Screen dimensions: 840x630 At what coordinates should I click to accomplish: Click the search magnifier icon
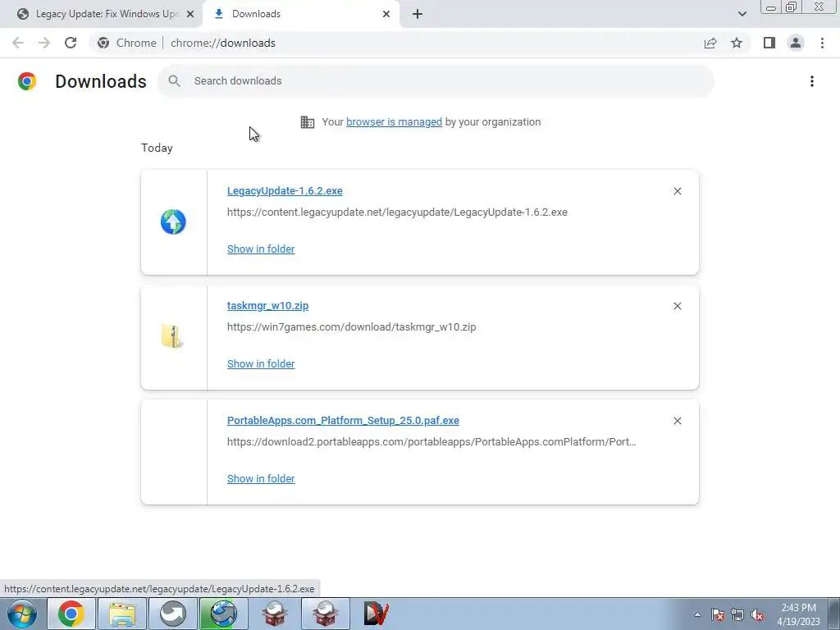tap(174, 81)
